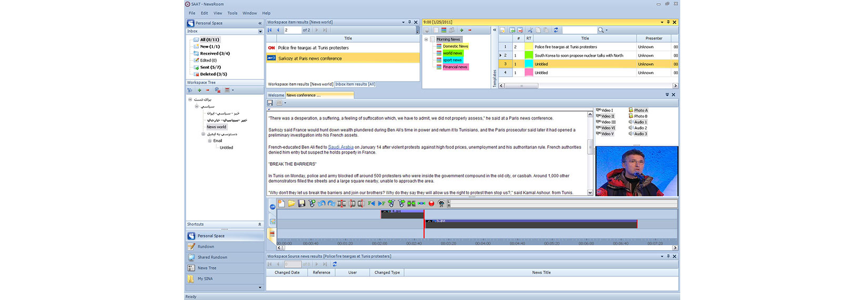This screenshot has height=300, width=868.
Task: Click green color cell of South Korea row
Action: pyautogui.click(x=529, y=55)
